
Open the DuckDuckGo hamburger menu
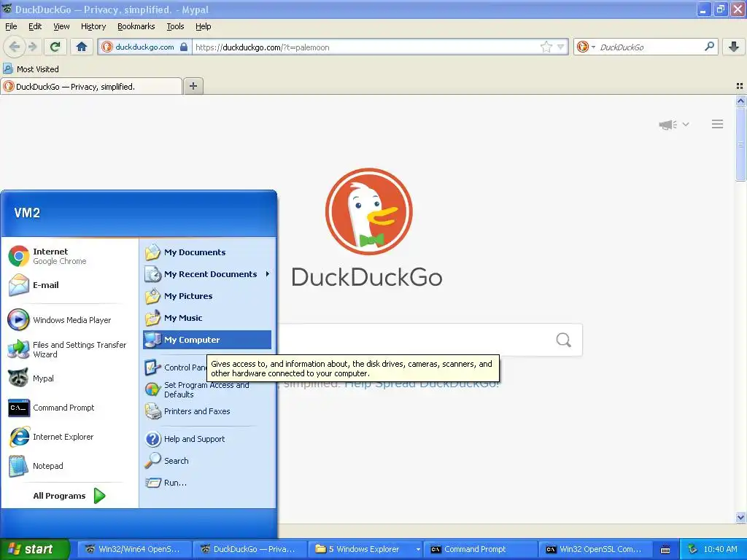click(x=718, y=124)
